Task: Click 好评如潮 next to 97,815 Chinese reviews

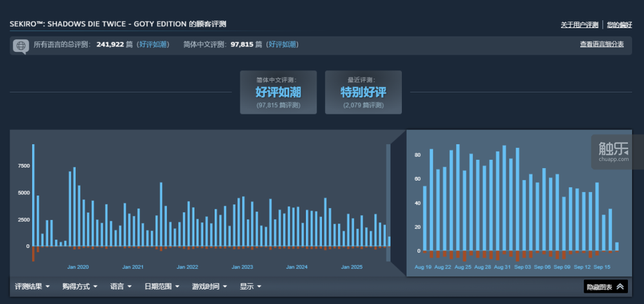Action: tap(283, 45)
